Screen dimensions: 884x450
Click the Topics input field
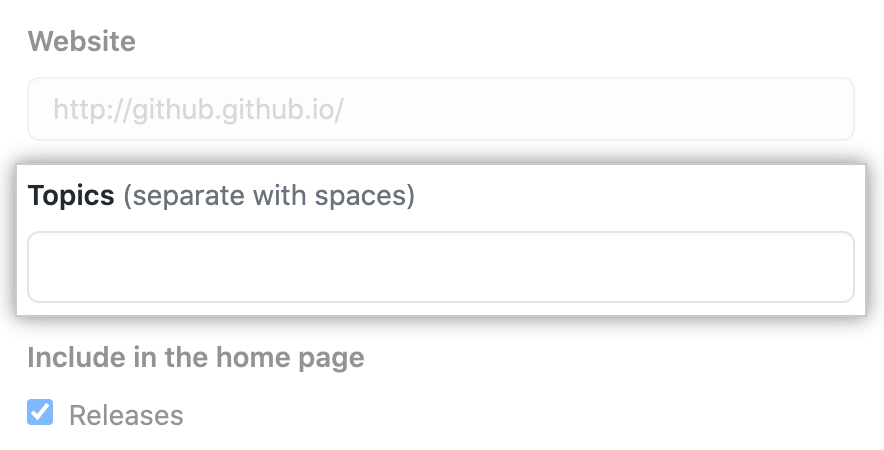pos(440,267)
